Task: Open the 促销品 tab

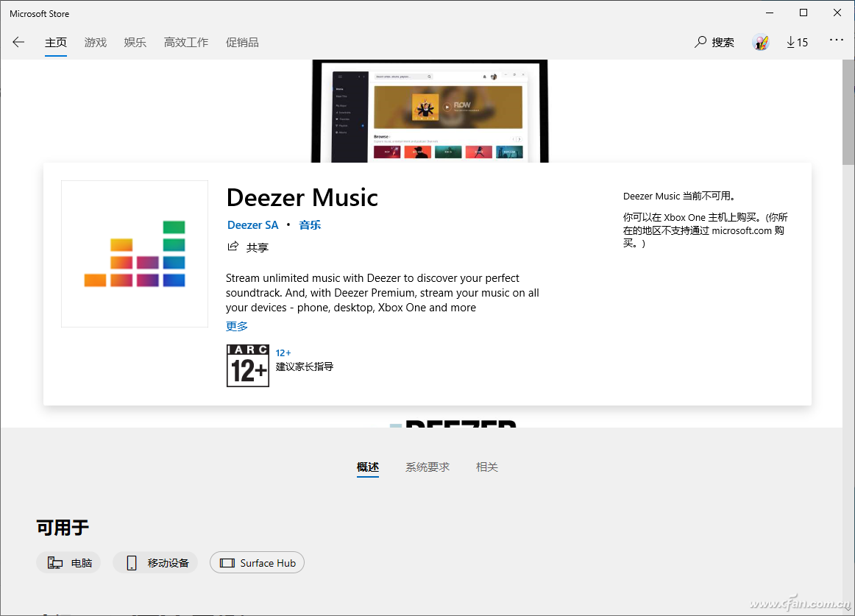Action: pos(242,42)
